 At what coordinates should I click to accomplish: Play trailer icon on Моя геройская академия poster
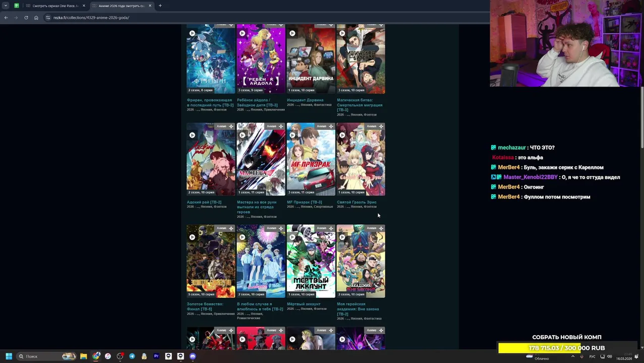342,237
